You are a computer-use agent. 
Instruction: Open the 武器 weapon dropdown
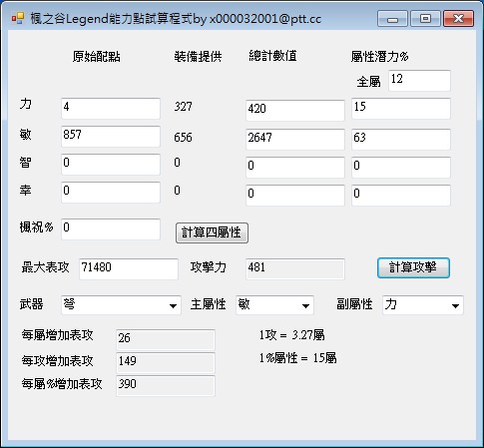(121, 305)
